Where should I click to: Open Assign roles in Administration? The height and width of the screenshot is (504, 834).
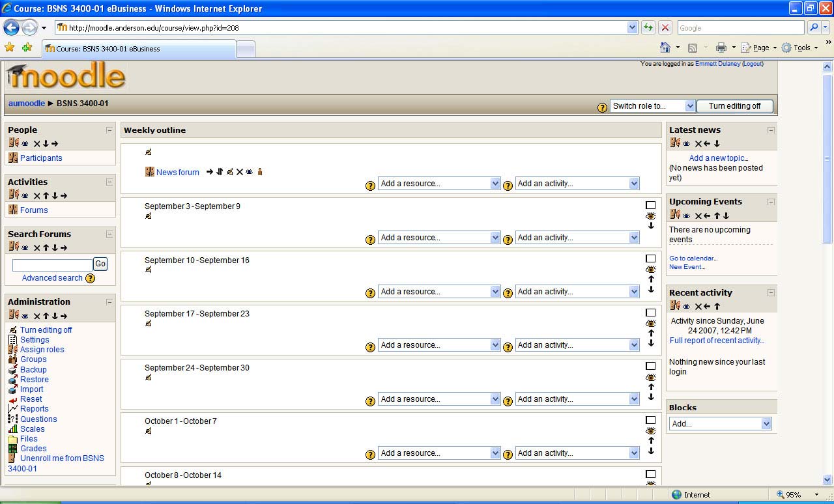click(42, 350)
